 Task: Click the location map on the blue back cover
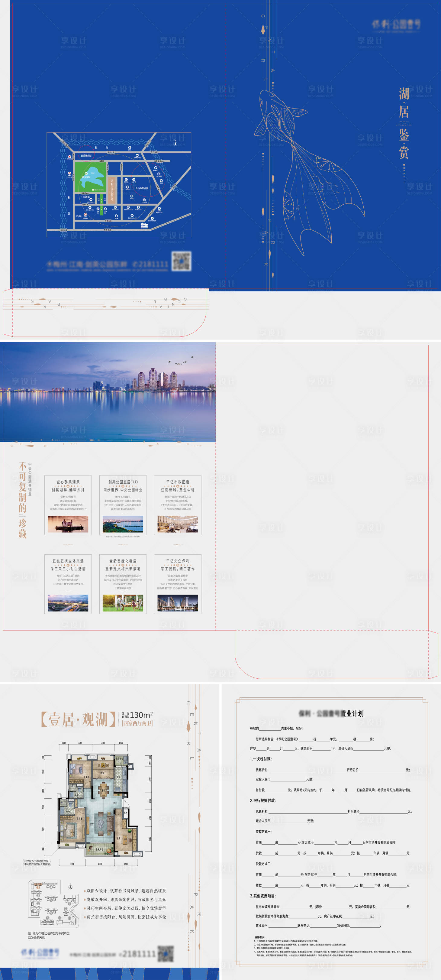pos(119,185)
